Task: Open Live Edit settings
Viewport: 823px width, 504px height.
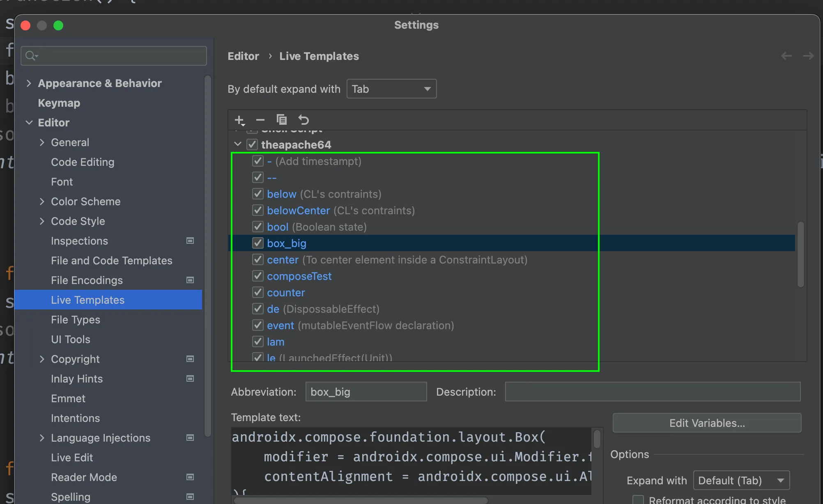Action: point(72,458)
